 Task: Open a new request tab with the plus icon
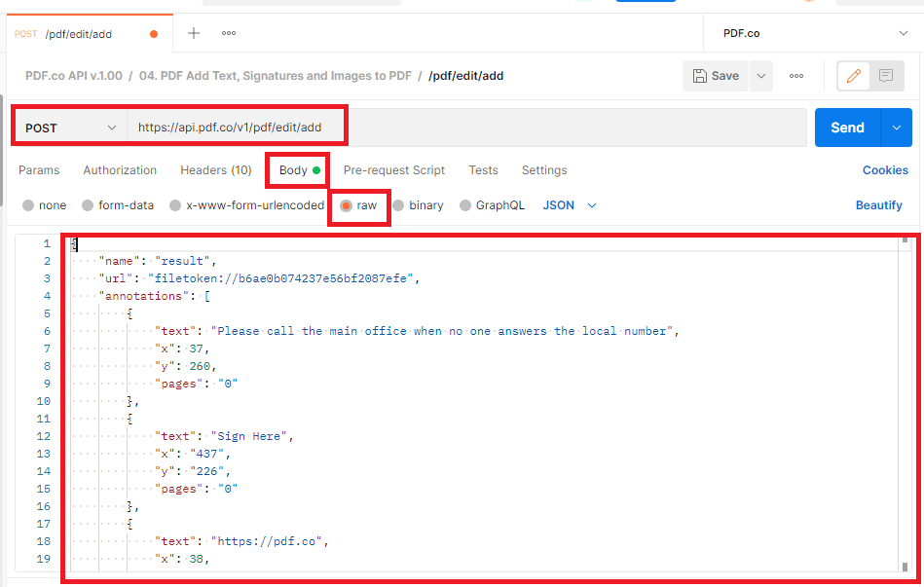[x=193, y=32]
